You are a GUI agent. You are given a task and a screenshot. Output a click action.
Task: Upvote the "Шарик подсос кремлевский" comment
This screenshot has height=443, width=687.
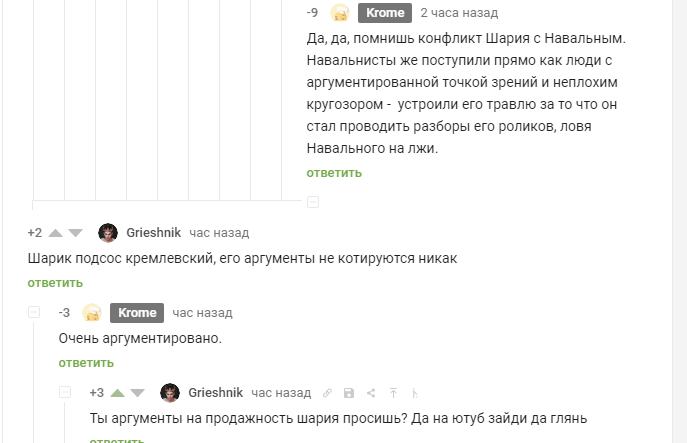click(x=56, y=233)
